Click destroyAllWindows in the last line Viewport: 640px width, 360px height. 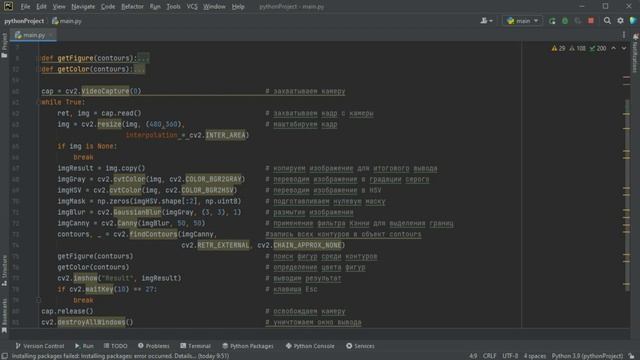[91, 322]
